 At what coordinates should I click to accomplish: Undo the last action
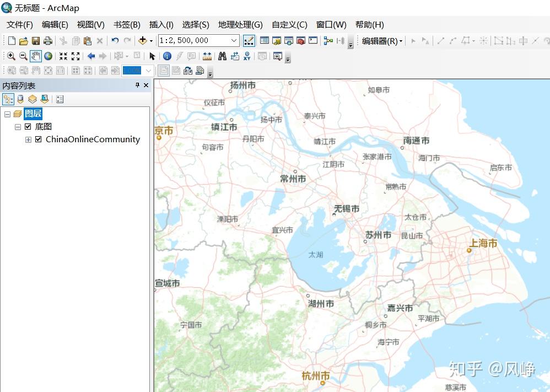tap(115, 41)
